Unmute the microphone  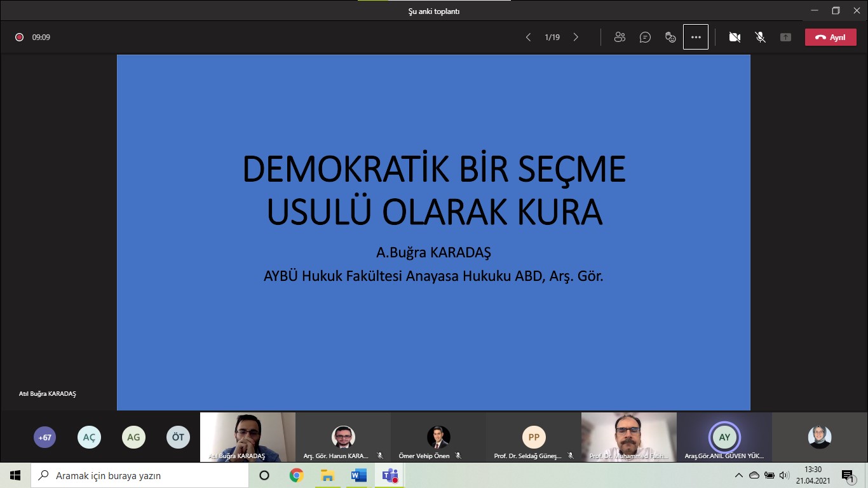coord(760,37)
